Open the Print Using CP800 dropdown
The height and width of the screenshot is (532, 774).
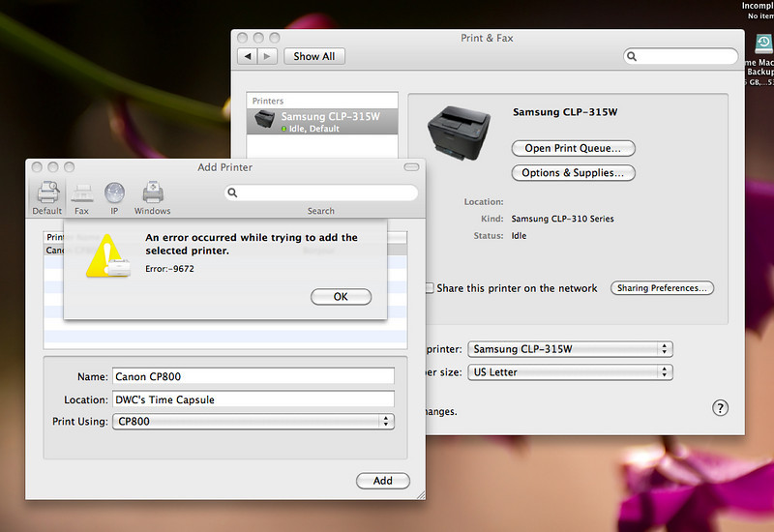253,422
